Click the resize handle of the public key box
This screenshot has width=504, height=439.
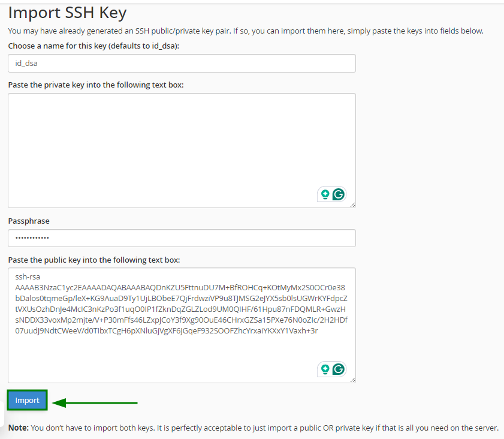pyautogui.click(x=352, y=379)
